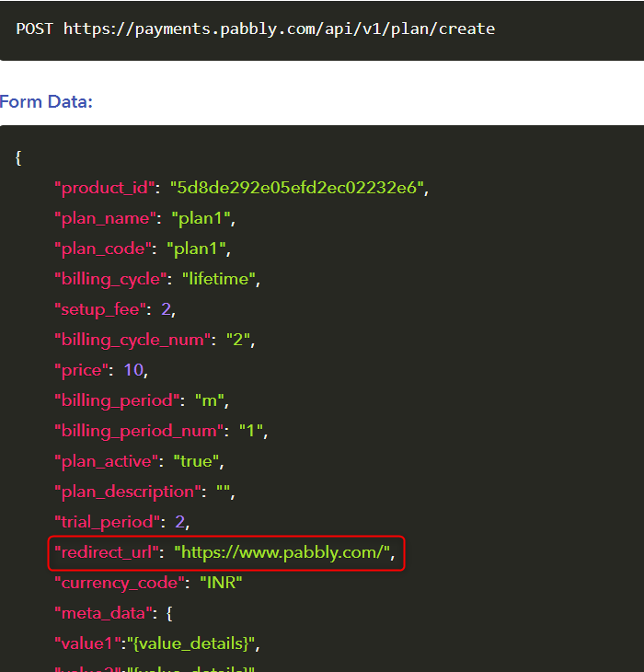Select the "lifetime" value
The image size is (644, 672).
[219, 280]
